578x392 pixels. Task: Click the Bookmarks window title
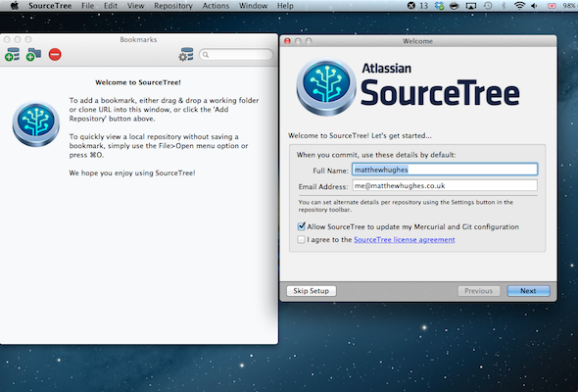tap(138, 39)
